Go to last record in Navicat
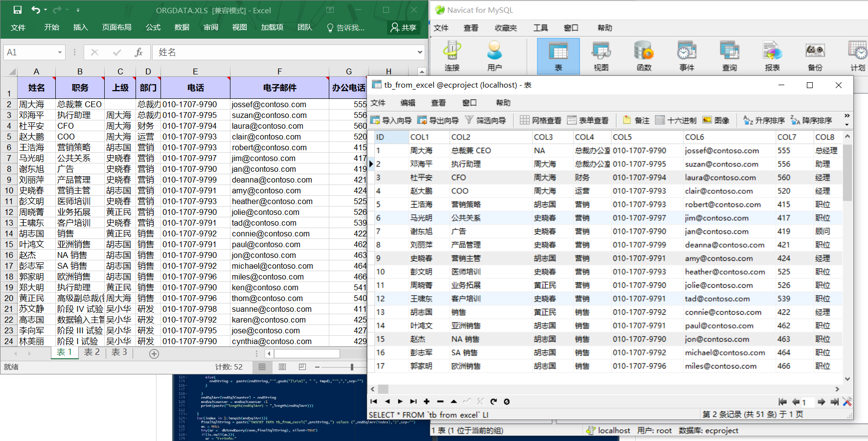The width and height of the screenshot is (868, 441). (413, 401)
